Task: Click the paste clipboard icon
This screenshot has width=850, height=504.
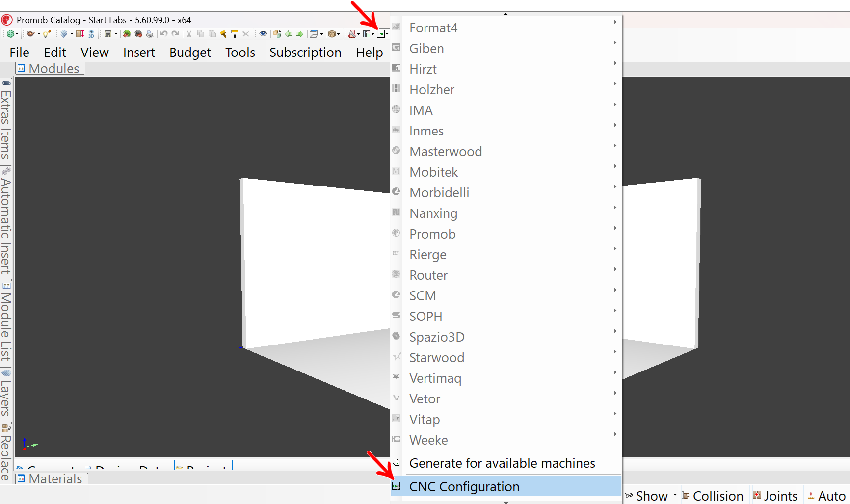Action: tap(212, 34)
